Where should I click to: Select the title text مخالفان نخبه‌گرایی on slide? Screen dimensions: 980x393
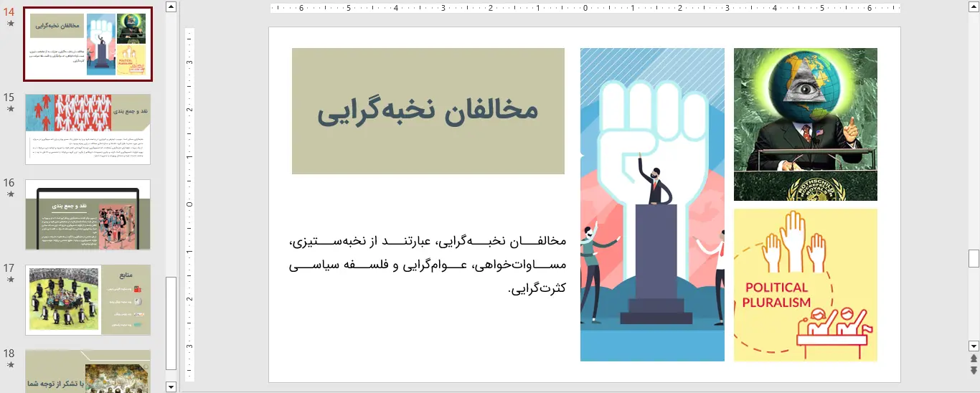428,110
